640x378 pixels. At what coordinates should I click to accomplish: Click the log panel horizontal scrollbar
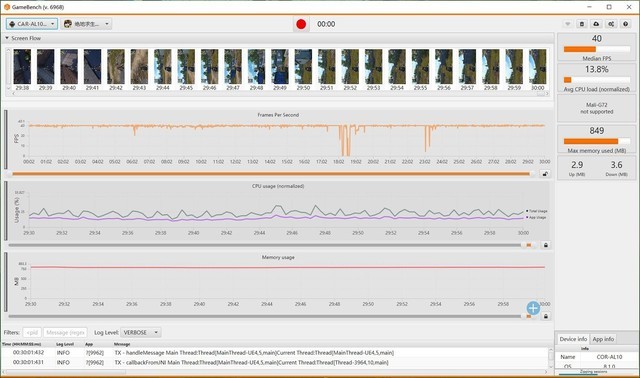[x=65, y=372]
